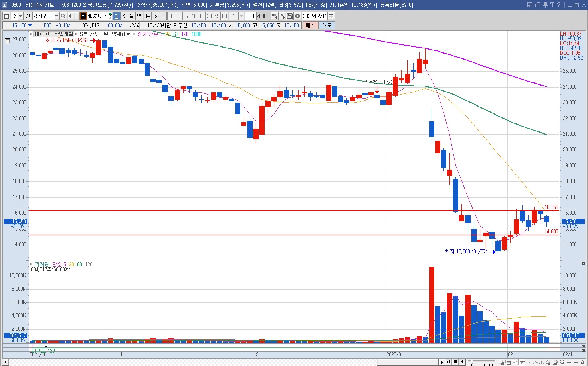Click the add indicator line icon
The width and height of the screenshot is (588, 366).
point(282,16)
